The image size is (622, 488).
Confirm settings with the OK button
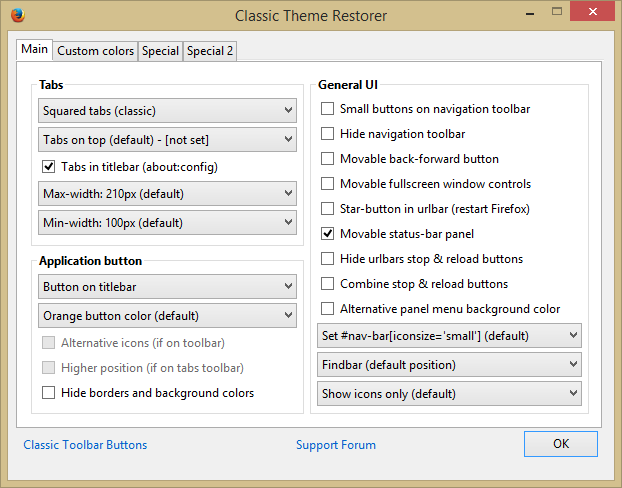tap(561, 444)
